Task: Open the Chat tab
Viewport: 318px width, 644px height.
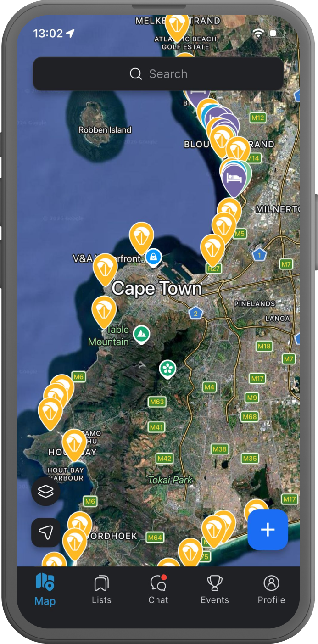Action: [x=158, y=590]
